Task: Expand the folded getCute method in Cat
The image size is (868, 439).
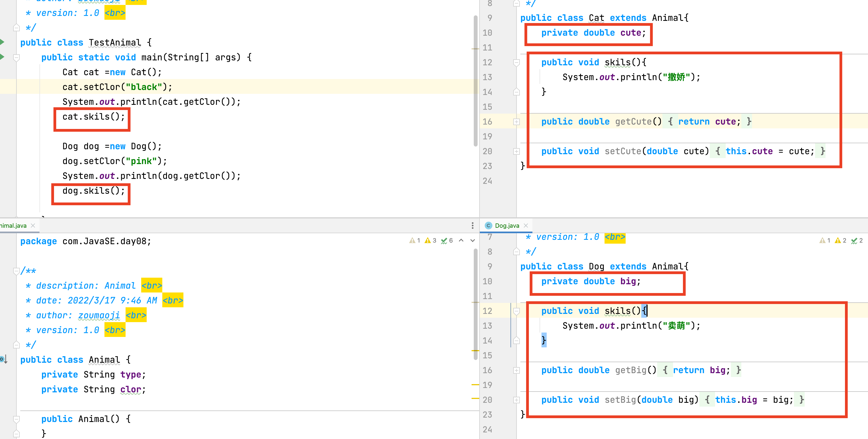Action: [516, 122]
